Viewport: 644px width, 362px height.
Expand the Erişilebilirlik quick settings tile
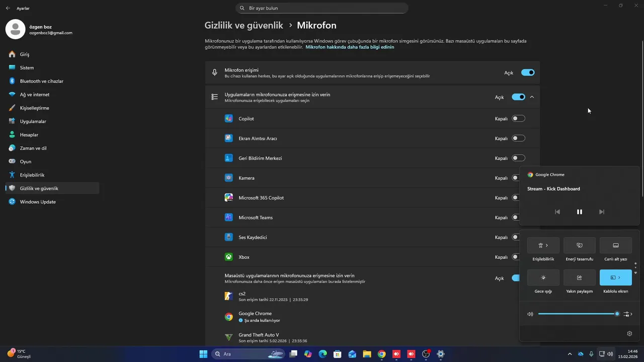(x=543, y=245)
